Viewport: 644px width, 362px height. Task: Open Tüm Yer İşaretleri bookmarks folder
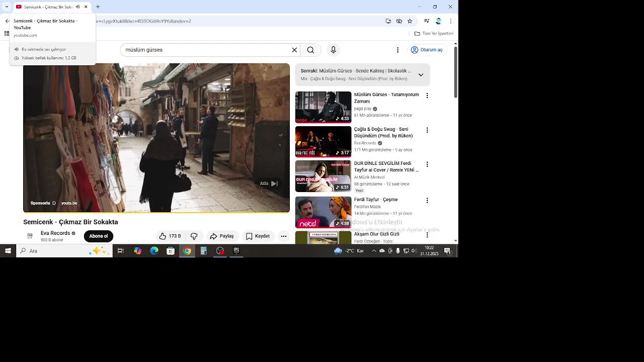click(x=434, y=34)
